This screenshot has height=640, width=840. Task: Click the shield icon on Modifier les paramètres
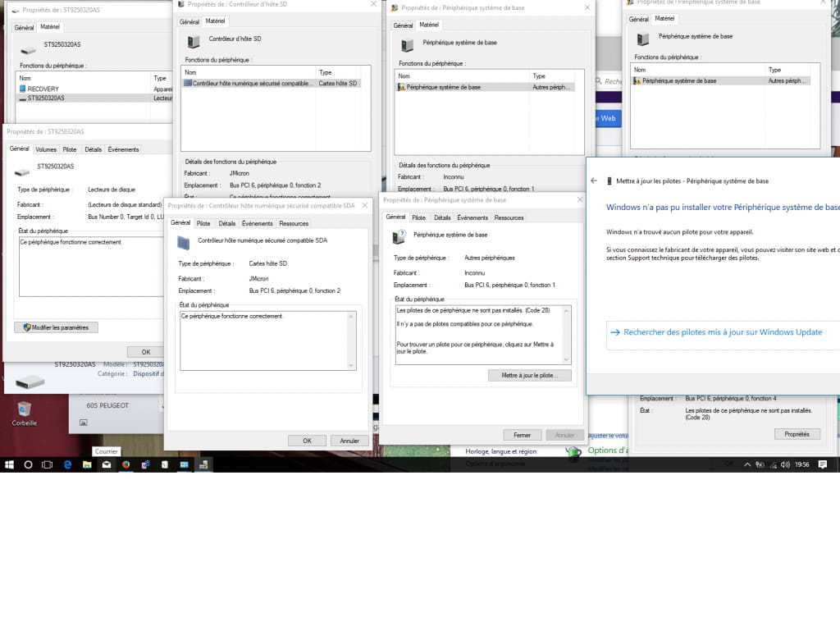click(x=27, y=327)
